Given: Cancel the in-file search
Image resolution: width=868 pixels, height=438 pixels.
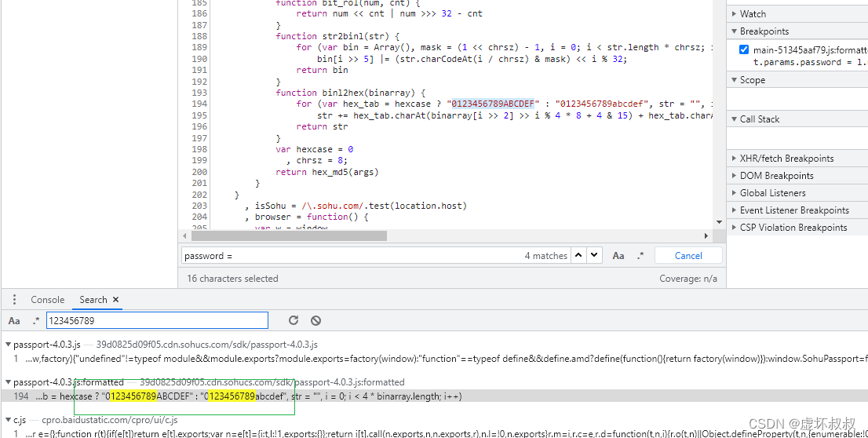Looking at the screenshot, I should [688, 255].
